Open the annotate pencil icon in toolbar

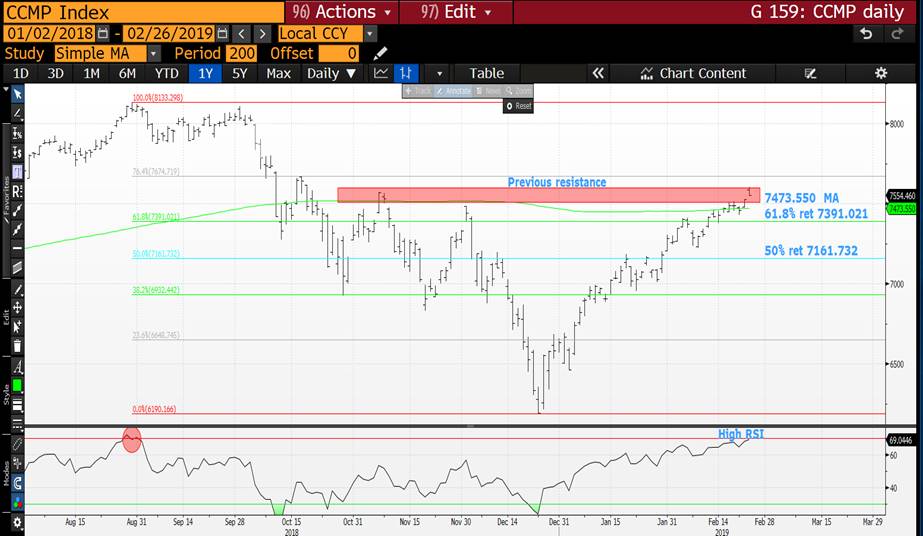click(x=810, y=73)
